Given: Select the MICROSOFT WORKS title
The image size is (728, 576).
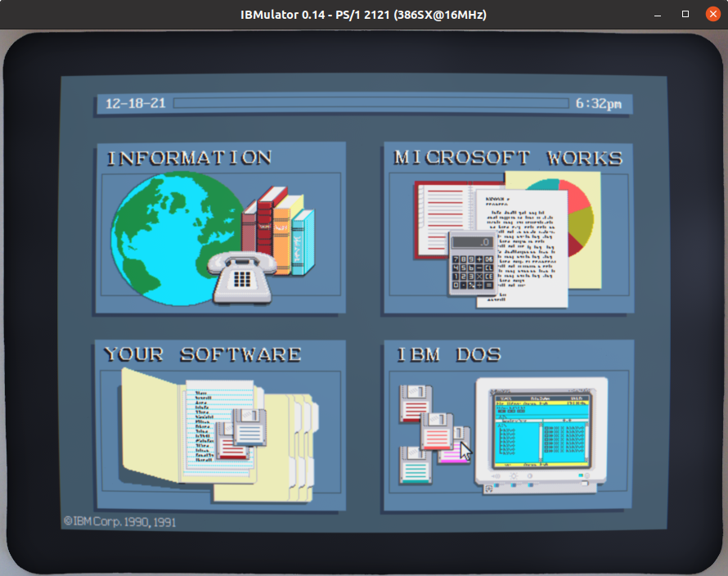Looking at the screenshot, I should 508,158.
